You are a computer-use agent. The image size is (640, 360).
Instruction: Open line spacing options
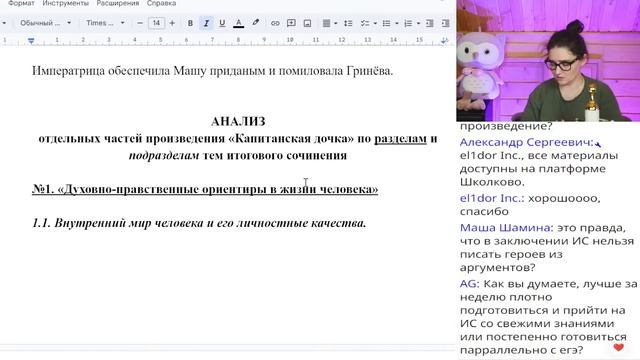click(x=348, y=23)
